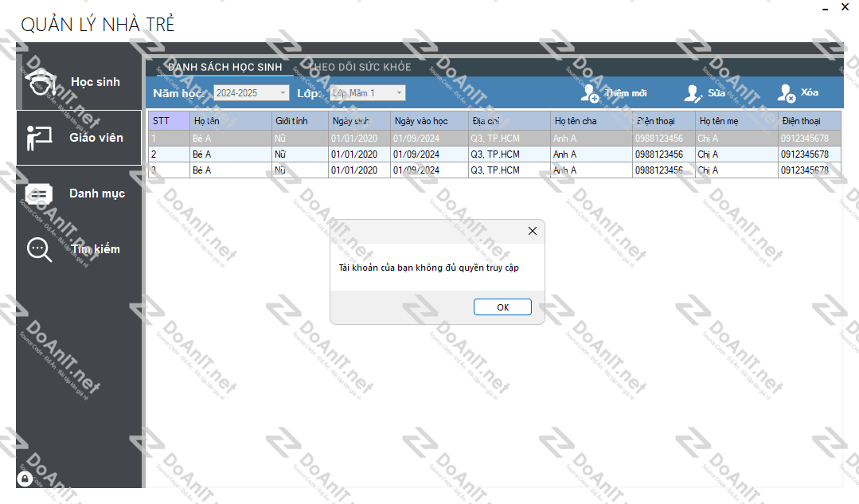Click the Ngày sinh column header
859x504 pixels.
tap(359, 120)
